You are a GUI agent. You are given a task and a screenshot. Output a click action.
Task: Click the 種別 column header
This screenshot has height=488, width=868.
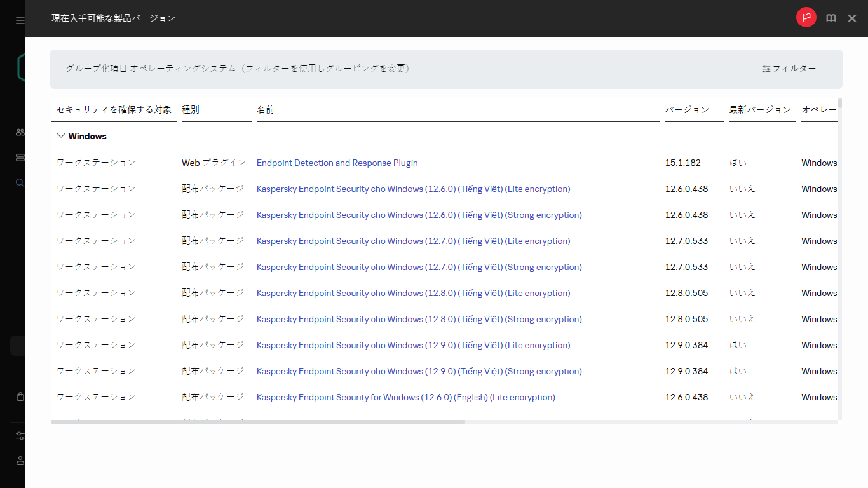coord(191,110)
